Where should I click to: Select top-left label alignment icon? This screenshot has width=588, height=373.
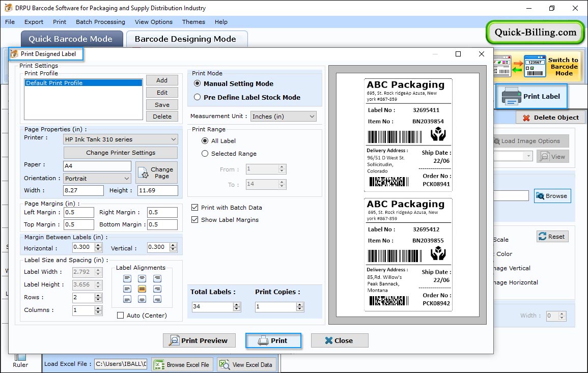click(127, 278)
